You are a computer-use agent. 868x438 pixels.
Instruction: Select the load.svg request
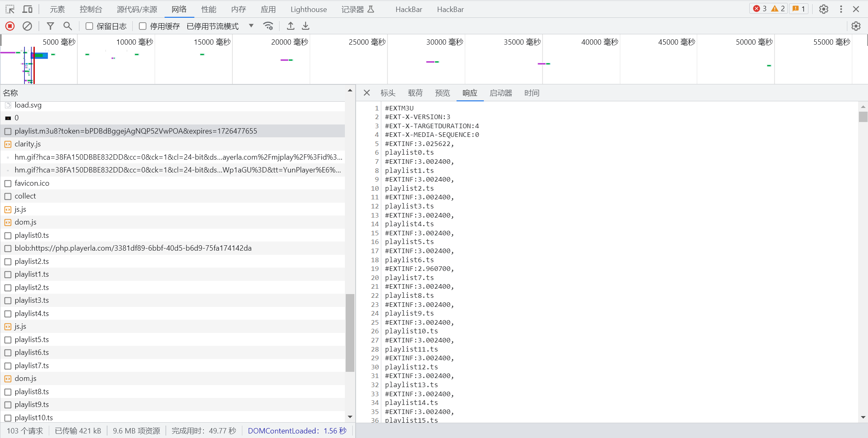(172, 105)
